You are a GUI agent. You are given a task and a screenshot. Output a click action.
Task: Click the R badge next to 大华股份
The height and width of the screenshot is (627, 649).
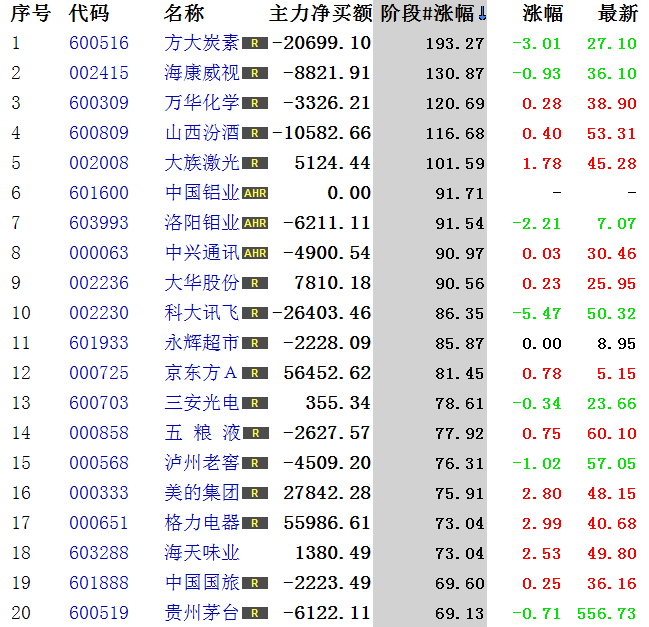255,283
